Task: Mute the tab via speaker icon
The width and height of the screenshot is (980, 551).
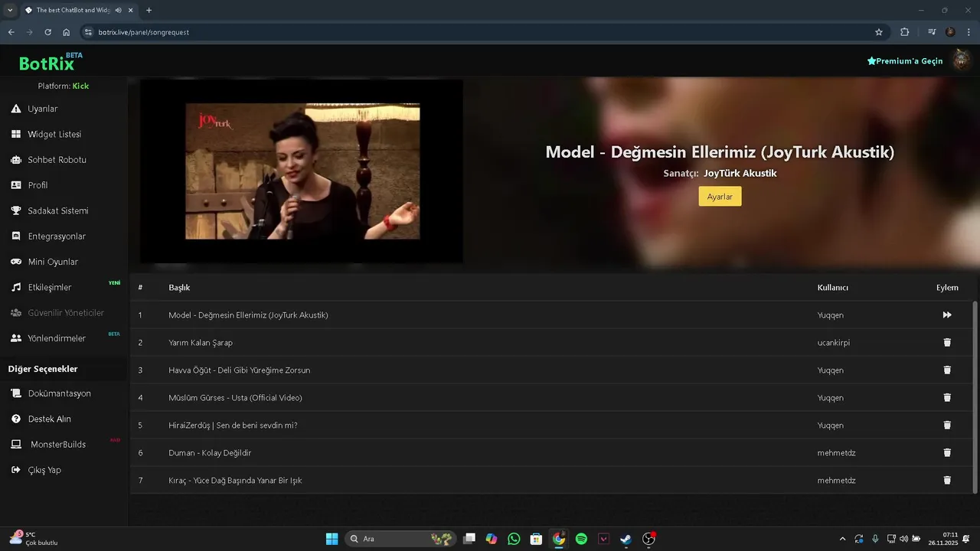Action: coord(117,10)
